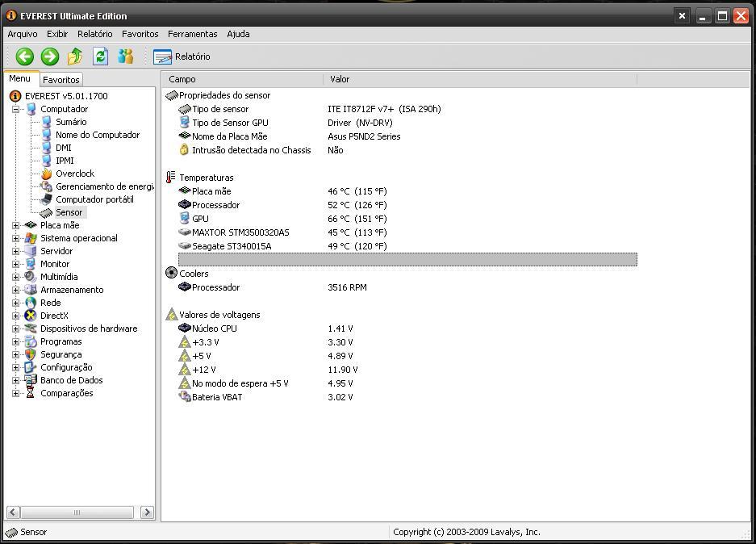
Task: Open the Favoritos menu in the menu bar
Action: click(x=140, y=34)
